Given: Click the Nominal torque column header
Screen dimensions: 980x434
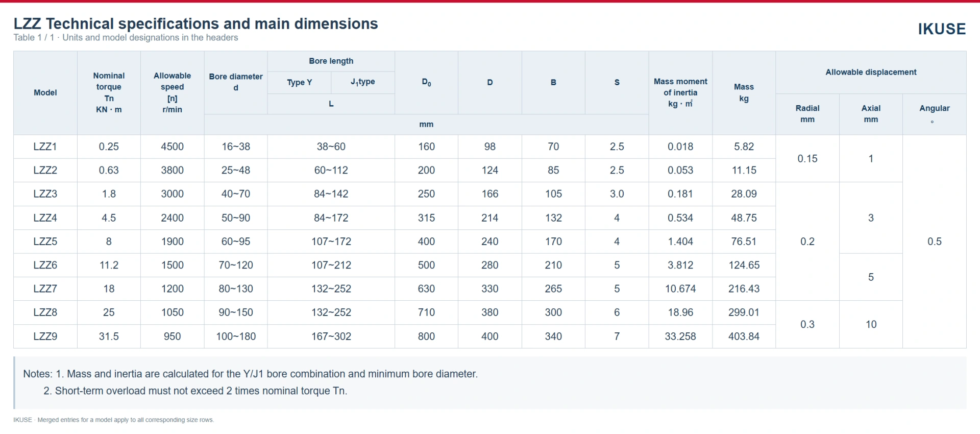Looking at the screenshot, I should point(109,92).
